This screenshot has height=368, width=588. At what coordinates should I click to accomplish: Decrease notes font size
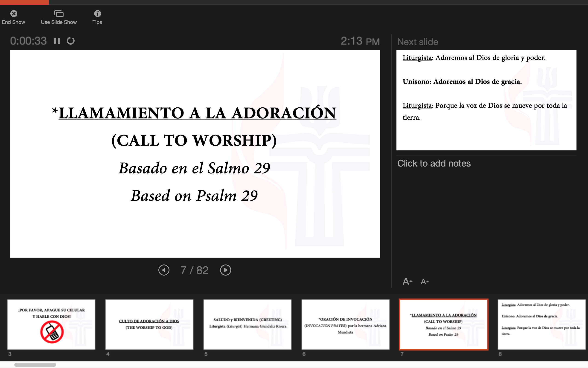click(x=425, y=282)
